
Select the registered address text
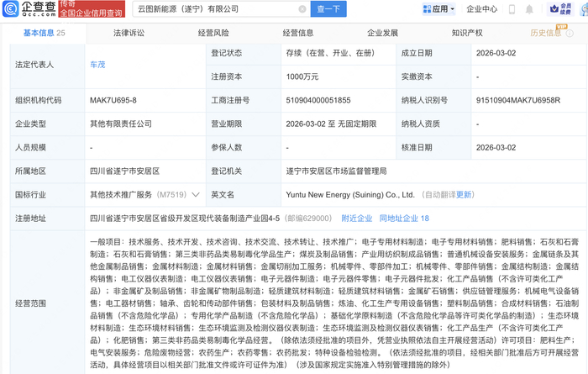[185, 219]
